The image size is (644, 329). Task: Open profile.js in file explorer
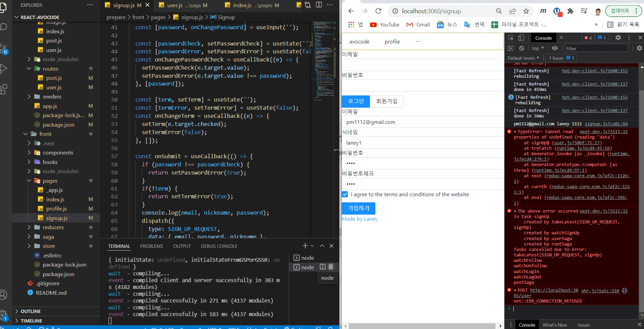pos(56,208)
